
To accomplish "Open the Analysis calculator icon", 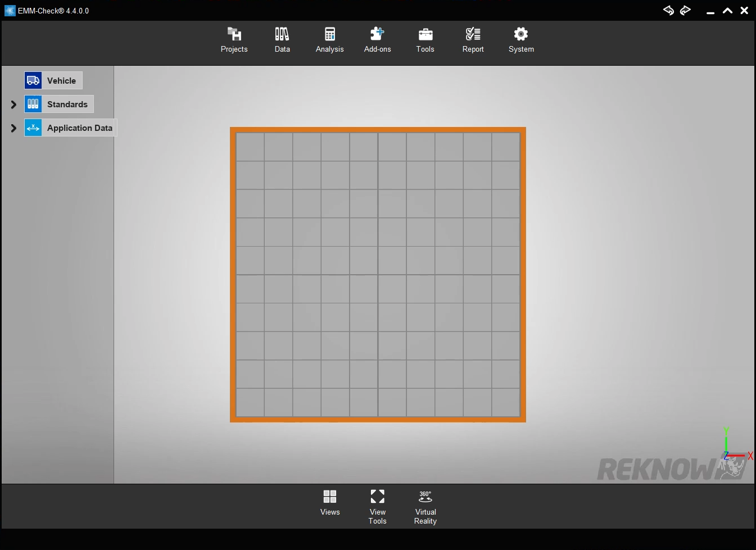I will coord(330,34).
